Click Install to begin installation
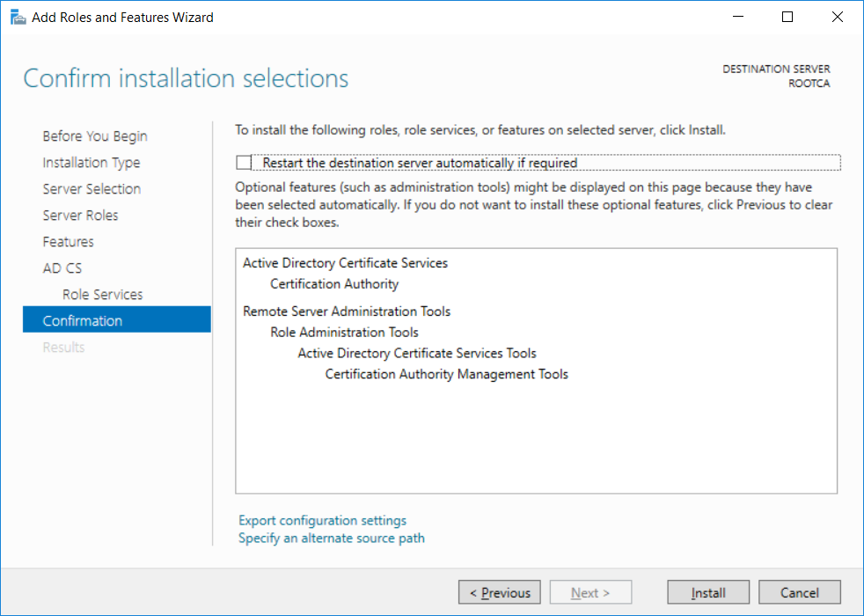The width and height of the screenshot is (864, 616). point(708,592)
